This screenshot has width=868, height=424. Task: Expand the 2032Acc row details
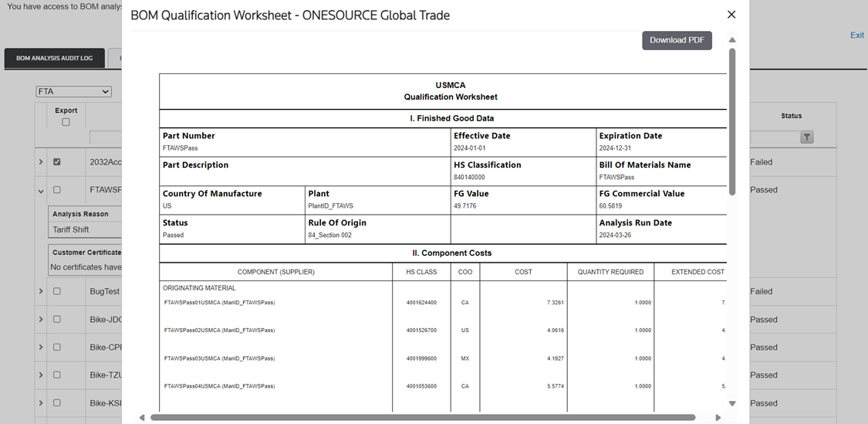(41, 162)
